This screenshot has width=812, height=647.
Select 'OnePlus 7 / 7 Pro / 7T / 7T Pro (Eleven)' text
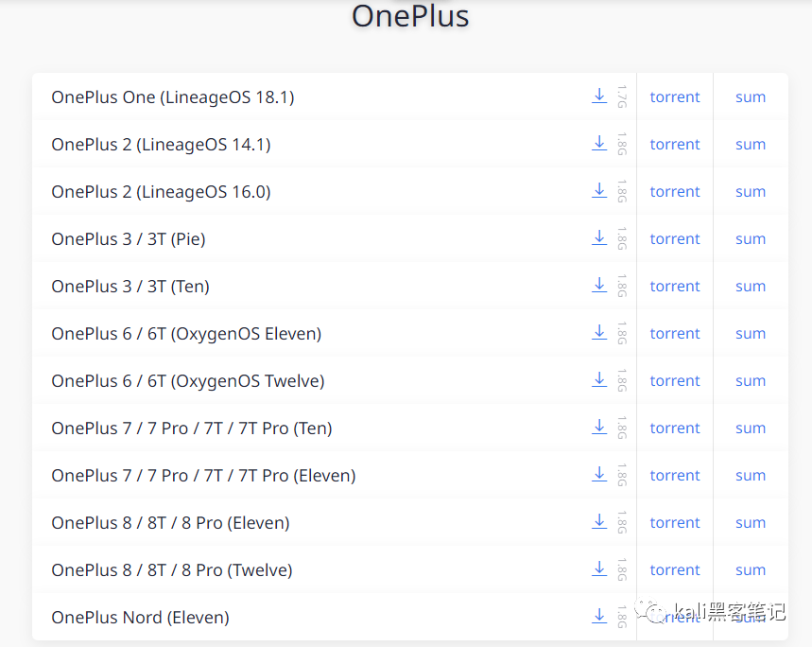click(x=203, y=476)
